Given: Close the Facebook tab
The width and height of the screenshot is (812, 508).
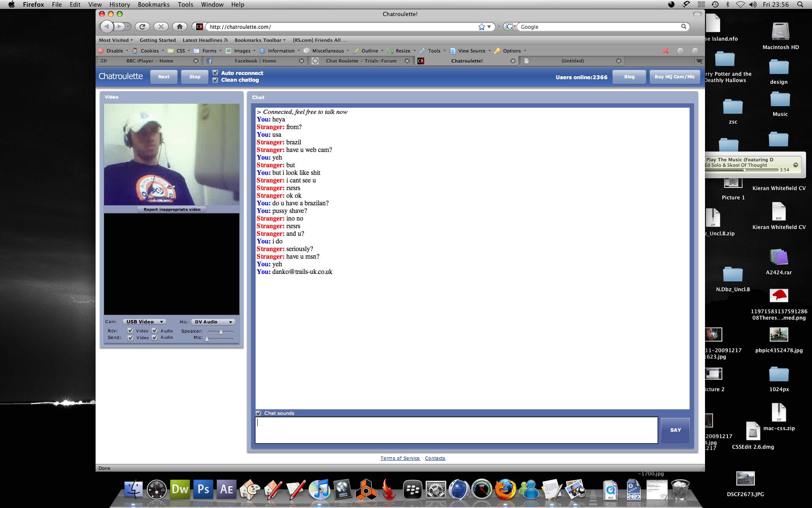Looking at the screenshot, I should point(302,61).
